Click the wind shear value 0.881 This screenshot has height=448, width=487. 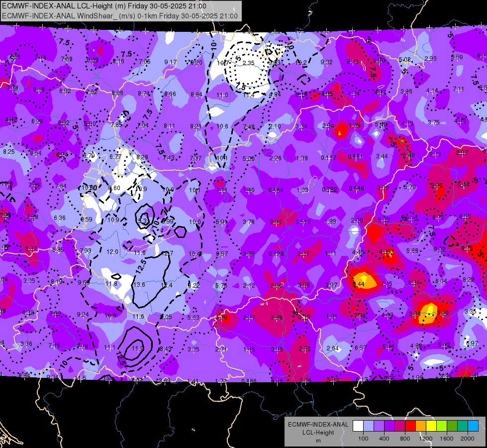[355, 156]
